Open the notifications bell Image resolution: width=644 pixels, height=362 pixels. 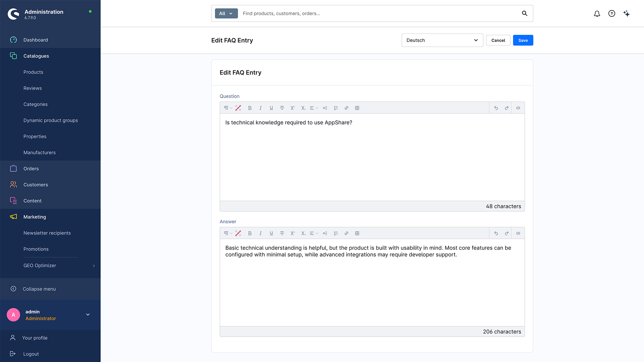click(597, 13)
